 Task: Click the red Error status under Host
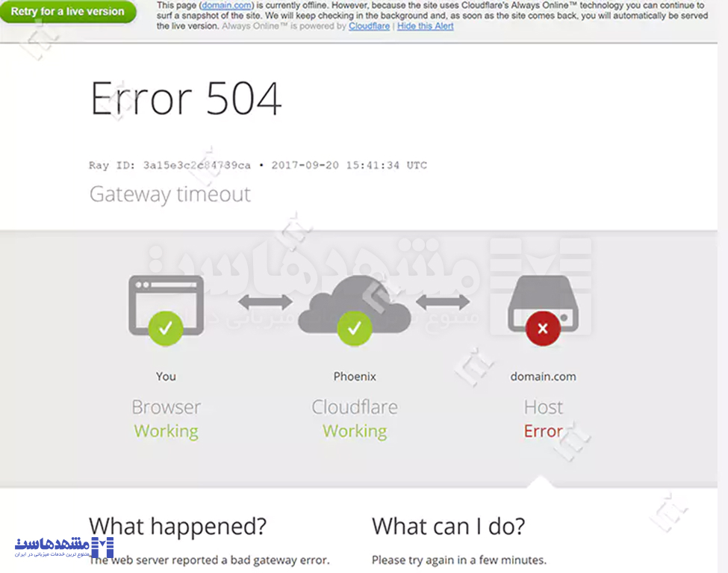544,431
